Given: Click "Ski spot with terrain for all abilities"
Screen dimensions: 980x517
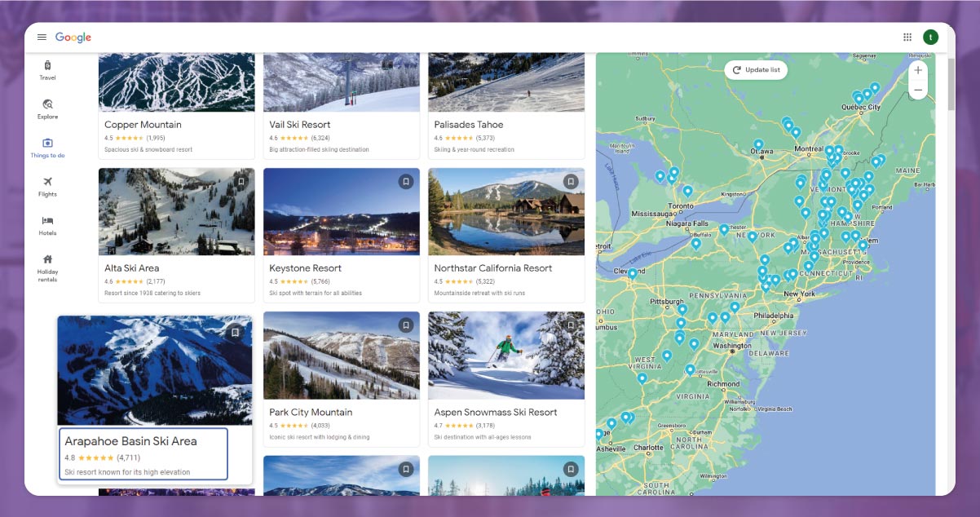Looking at the screenshot, I should (x=316, y=294).
